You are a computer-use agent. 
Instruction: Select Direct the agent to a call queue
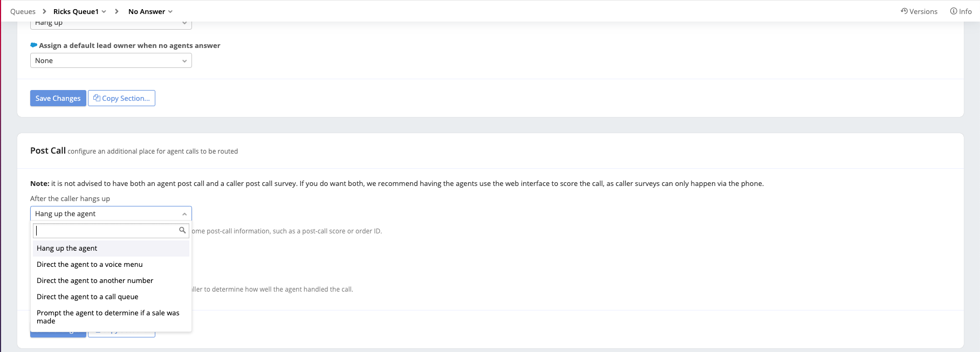87,297
